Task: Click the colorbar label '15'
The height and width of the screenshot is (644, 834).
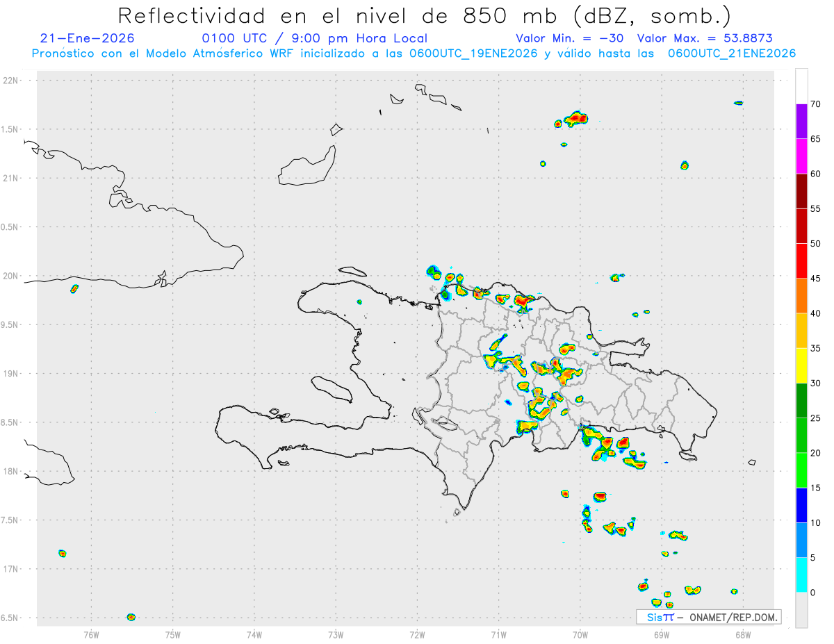Action: [816, 488]
